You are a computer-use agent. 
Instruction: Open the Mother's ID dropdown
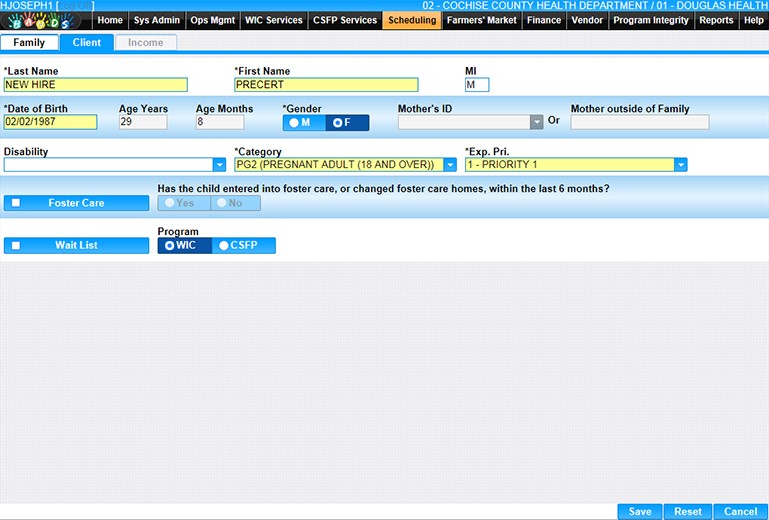537,122
